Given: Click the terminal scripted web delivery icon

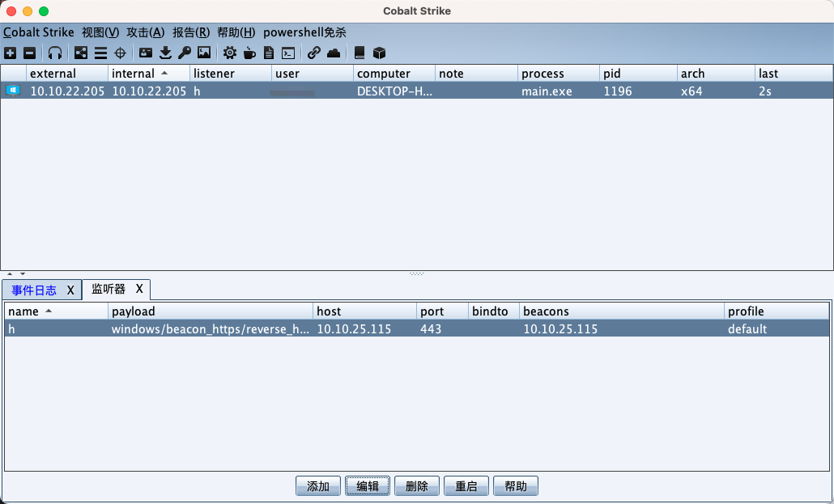Looking at the screenshot, I should pos(288,53).
